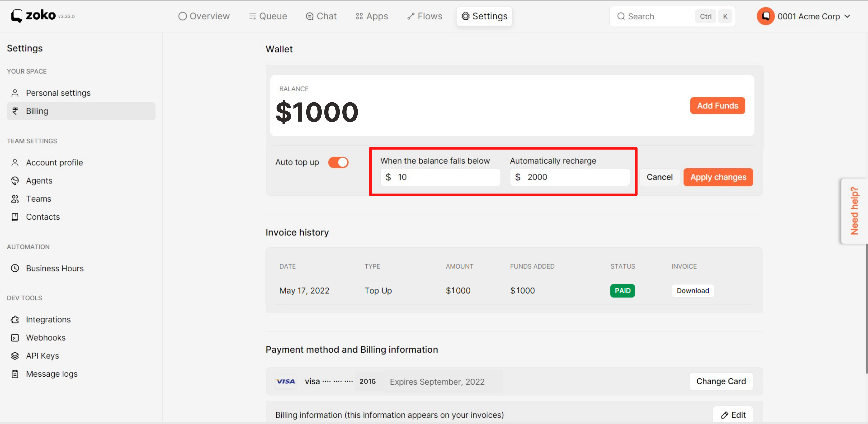Click the Agents headset icon
This screenshot has width=868, height=424.
(x=15, y=181)
